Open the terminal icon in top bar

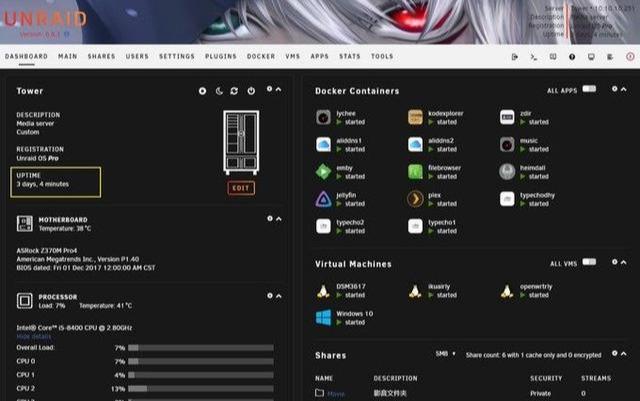pos(533,57)
